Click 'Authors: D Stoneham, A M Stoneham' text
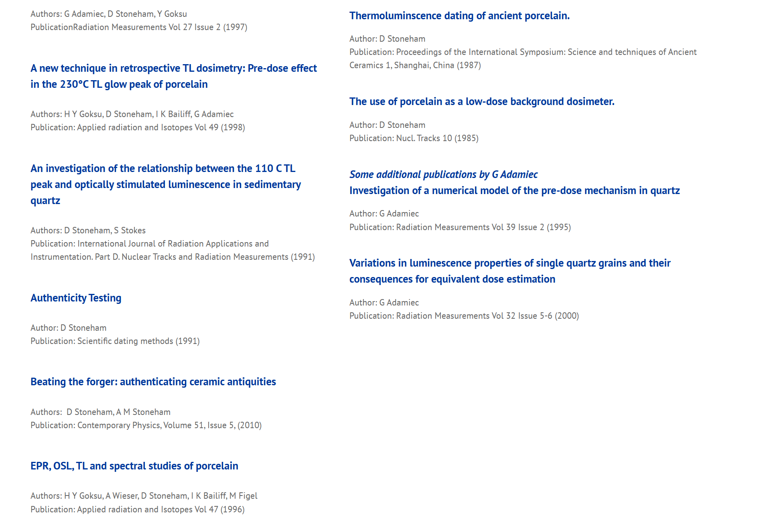773x532 pixels. (x=100, y=412)
